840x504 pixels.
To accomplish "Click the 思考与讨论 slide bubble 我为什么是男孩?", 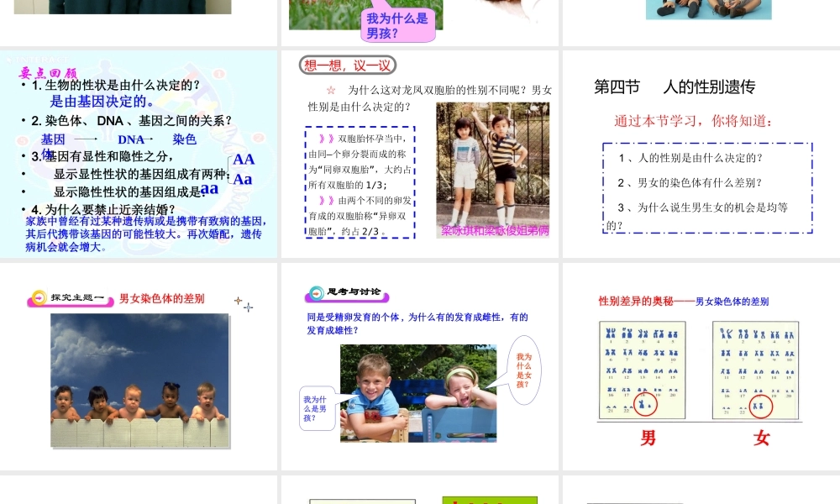I will click(317, 408).
